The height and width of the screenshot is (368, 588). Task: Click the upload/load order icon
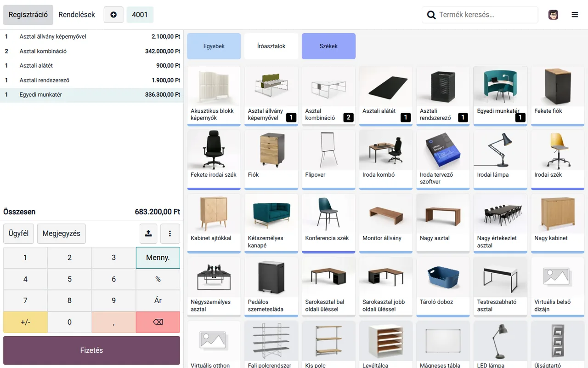148,234
